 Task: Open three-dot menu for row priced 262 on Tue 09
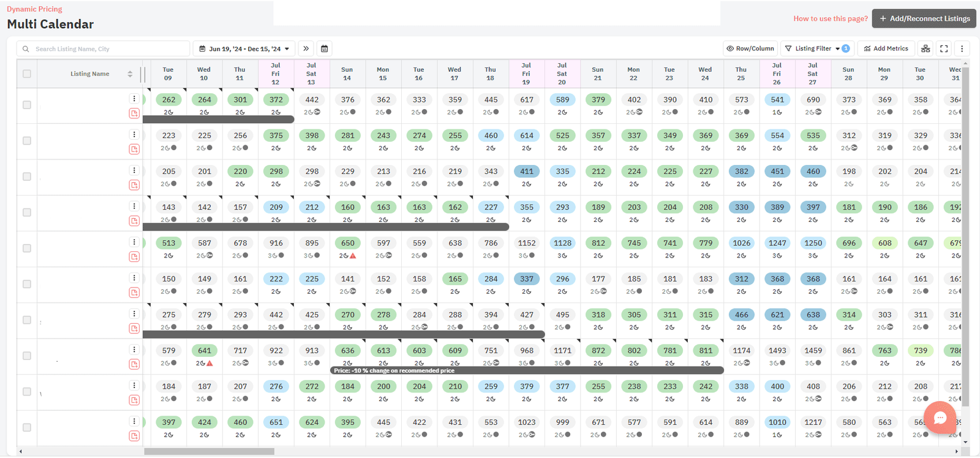point(134,99)
